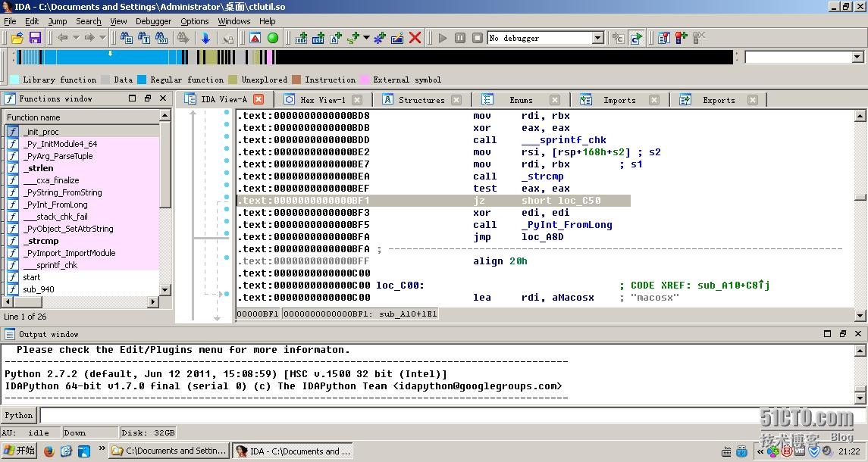Click the Unexplored olive legend swatch

(233, 80)
